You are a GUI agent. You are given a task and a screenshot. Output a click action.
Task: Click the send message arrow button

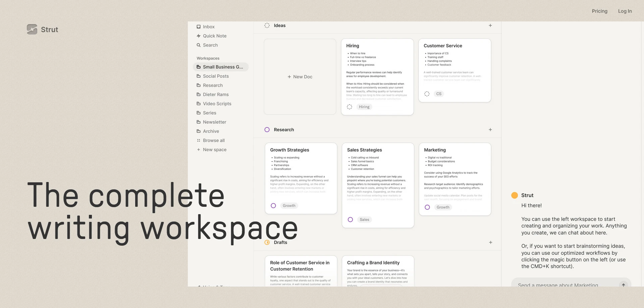tap(624, 285)
